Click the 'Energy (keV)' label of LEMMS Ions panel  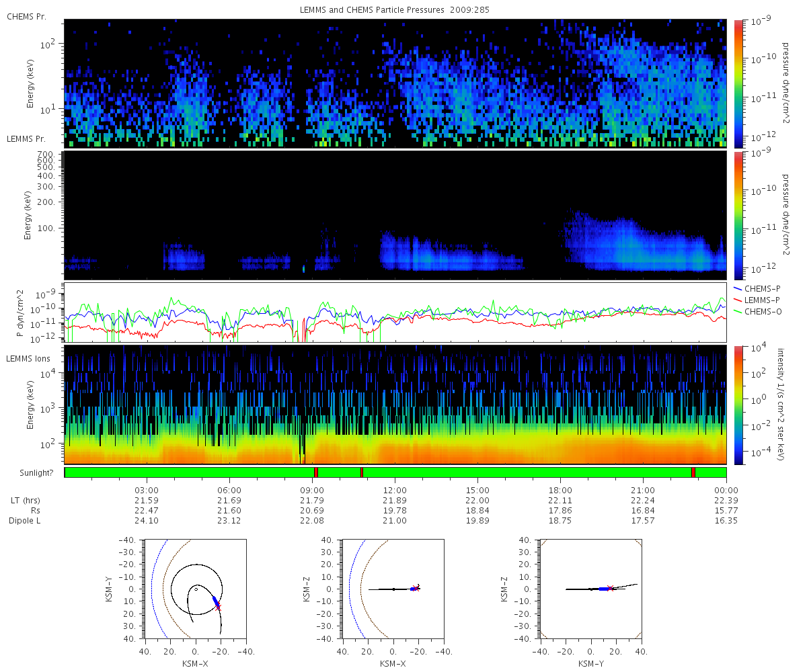[x=31, y=405]
